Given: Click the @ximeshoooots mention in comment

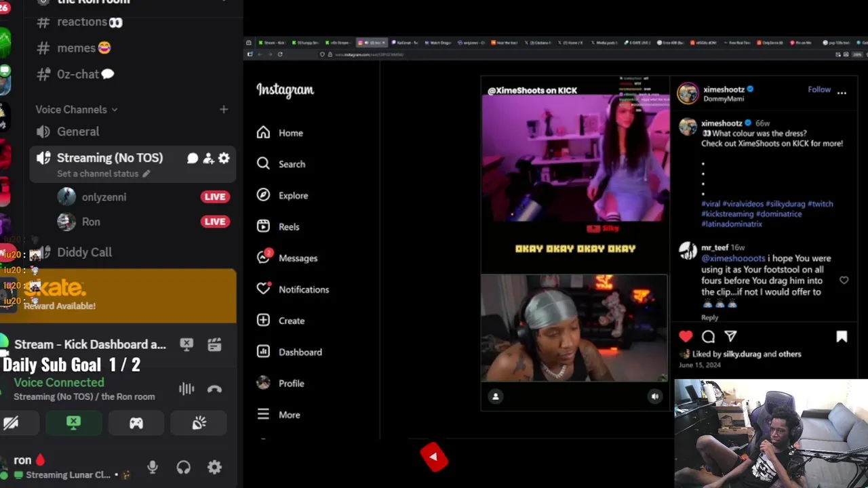Looking at the screenshot, I should point(733,258).
